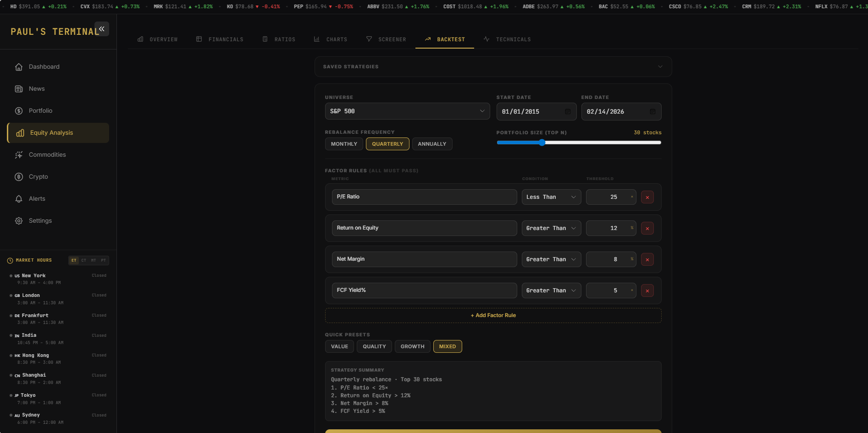Open the Portfolio section

coord(40,110)
